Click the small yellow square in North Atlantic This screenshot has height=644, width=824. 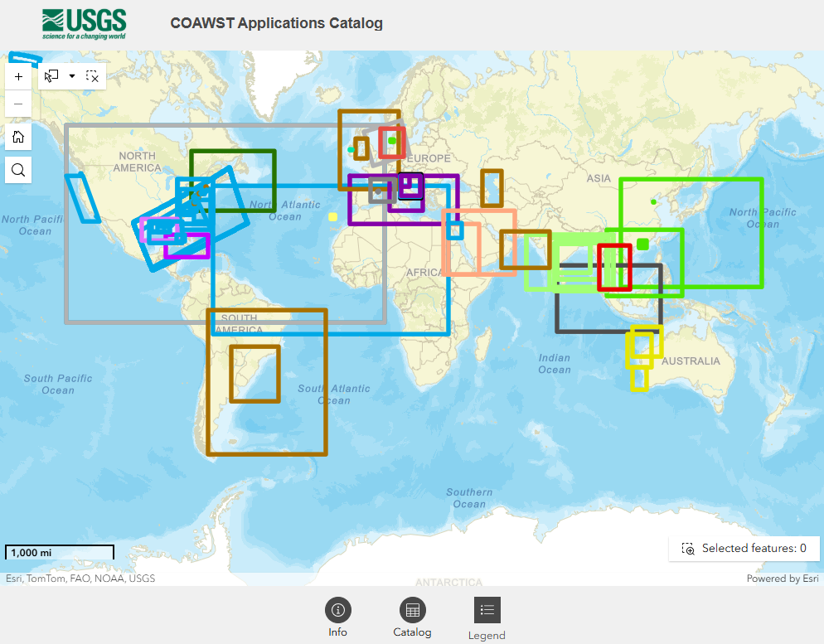[x=332, y=217]
